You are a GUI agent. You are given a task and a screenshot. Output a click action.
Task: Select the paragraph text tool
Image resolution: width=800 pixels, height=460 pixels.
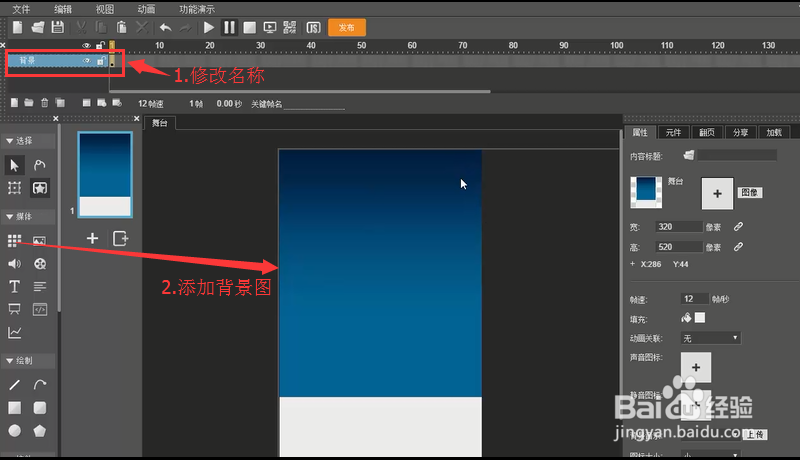40,287
